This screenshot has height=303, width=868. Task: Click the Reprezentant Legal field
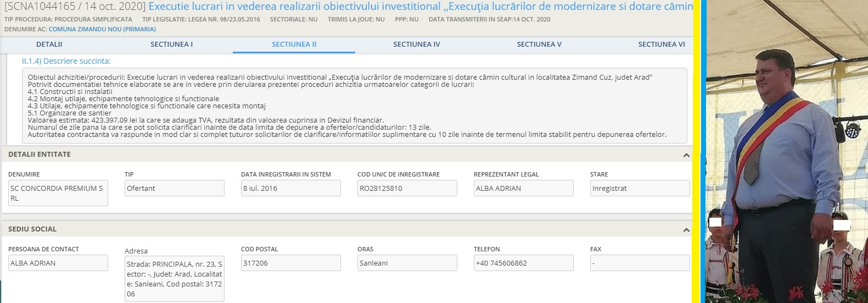coord(523,188)
